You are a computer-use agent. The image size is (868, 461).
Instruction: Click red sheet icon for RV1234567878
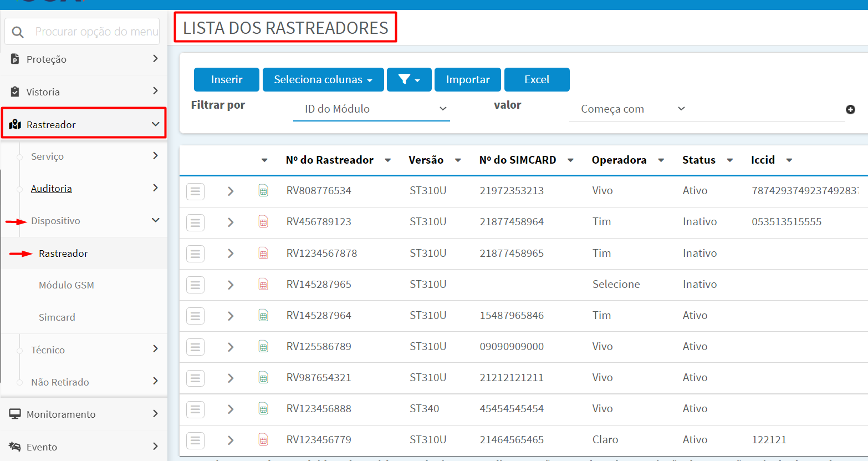263,254
